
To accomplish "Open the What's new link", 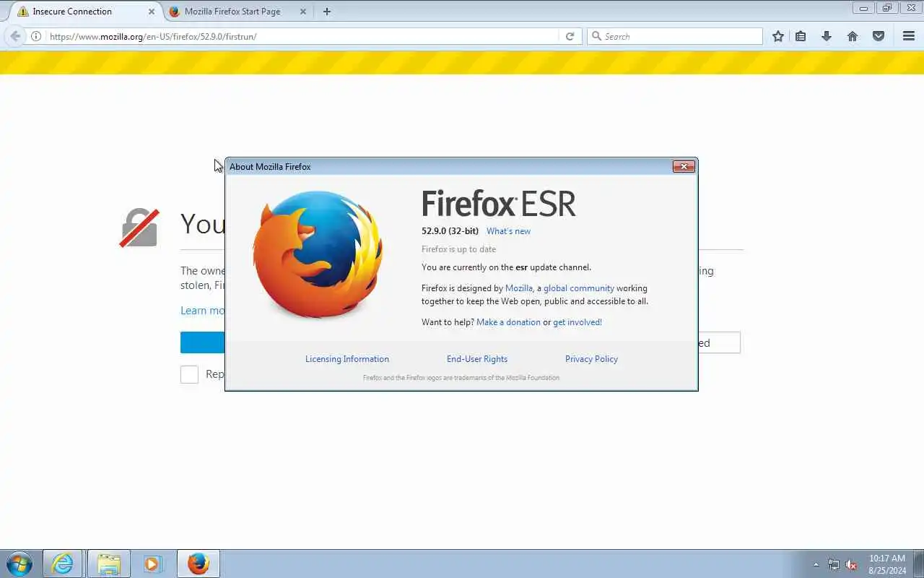I will tap(508, 231).
